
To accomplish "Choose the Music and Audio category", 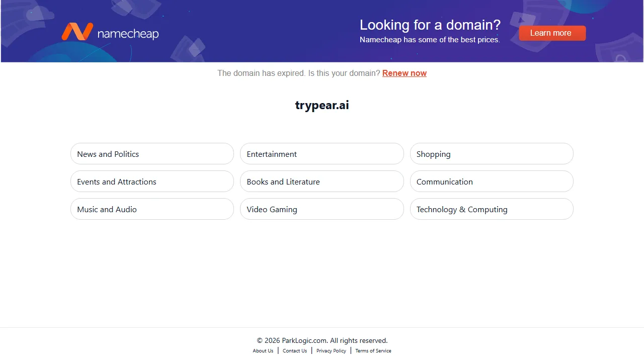I will pyautogui.click(x=152, y=209).
